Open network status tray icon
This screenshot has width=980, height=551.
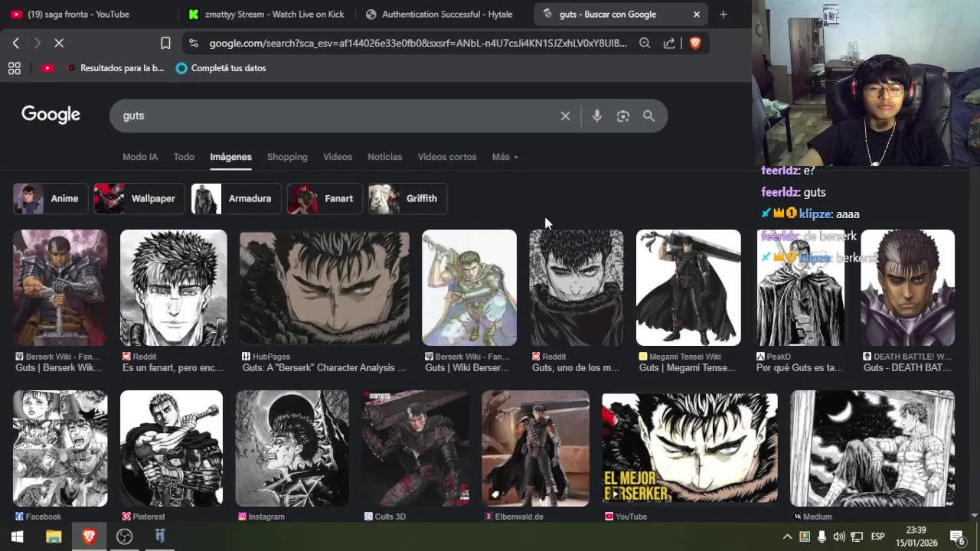tap(857, 536)
